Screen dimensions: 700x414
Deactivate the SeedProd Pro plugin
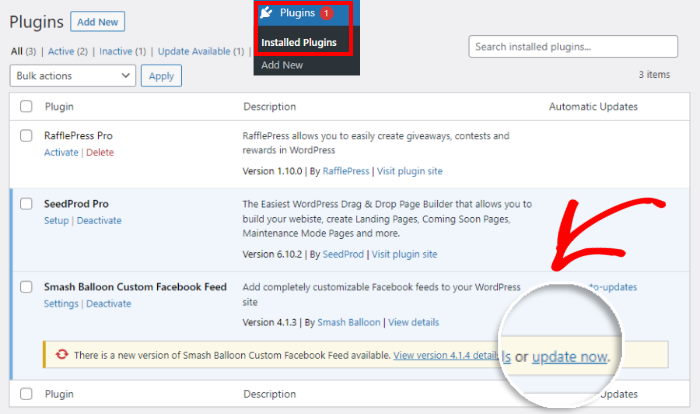coord(99,221)
